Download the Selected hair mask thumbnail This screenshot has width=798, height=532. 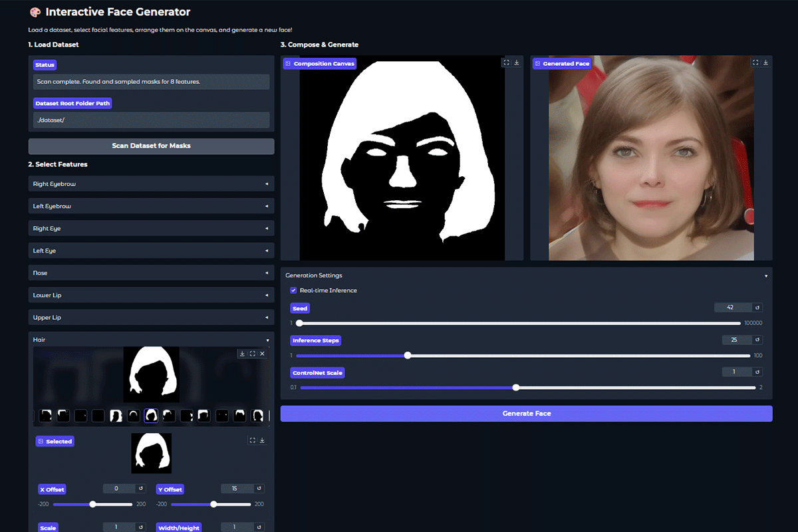click(261, 440)
